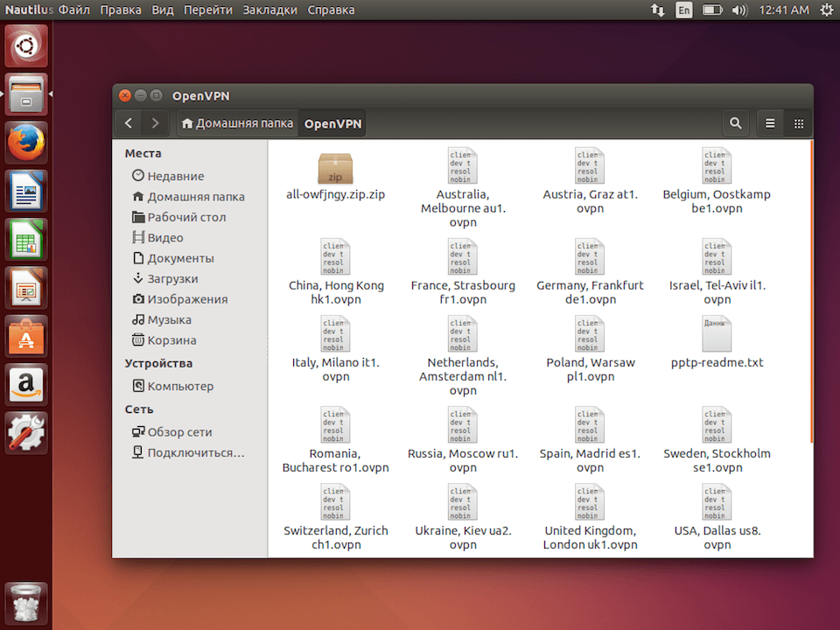Open the session gear menu

tap(826, 10)
